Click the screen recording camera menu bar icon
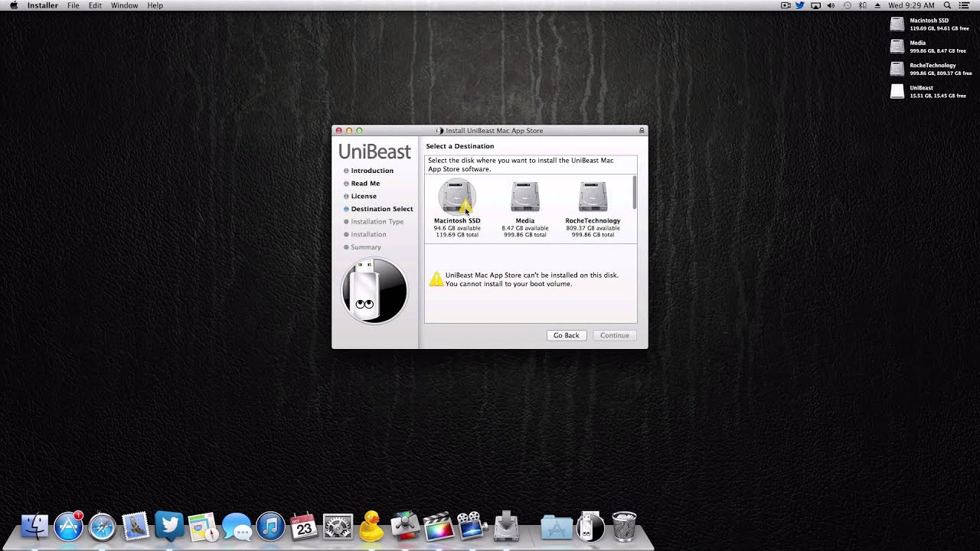The width and height of the screenshot is (980, 551). coord(786,5)
